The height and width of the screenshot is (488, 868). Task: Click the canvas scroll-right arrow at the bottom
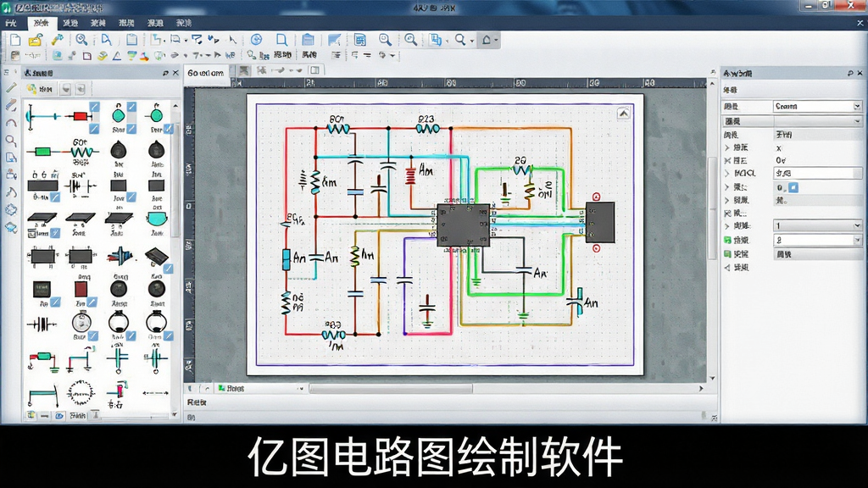coord(701,389)
